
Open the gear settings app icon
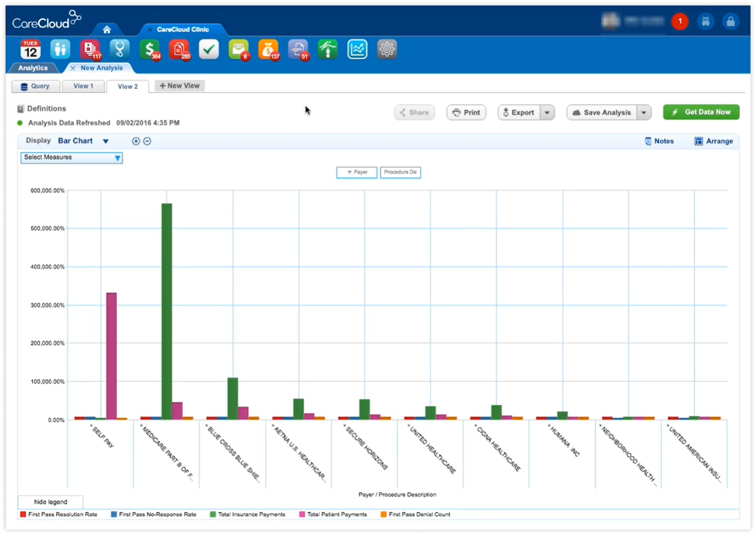coord(387,49)
